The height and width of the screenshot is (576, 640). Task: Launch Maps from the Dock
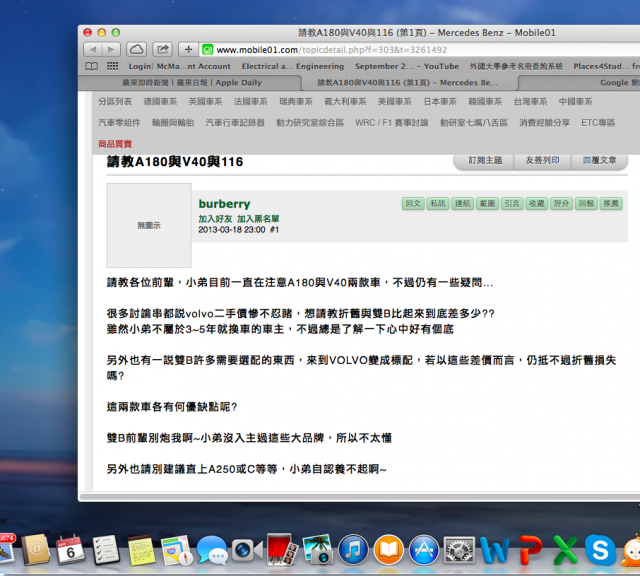176,550
